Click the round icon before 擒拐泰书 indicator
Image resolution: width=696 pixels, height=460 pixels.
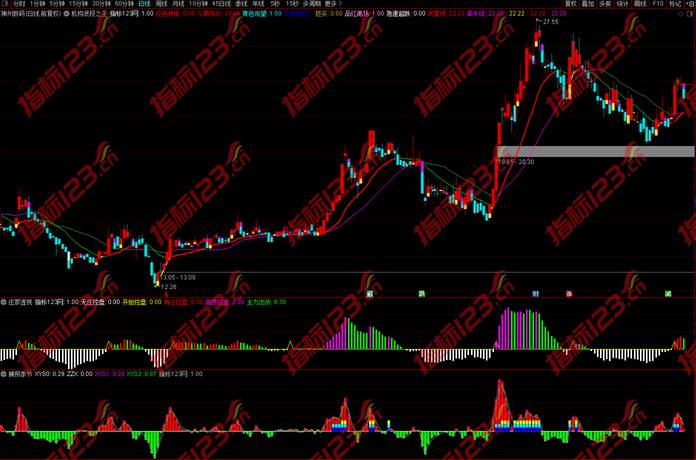point(4,374)
